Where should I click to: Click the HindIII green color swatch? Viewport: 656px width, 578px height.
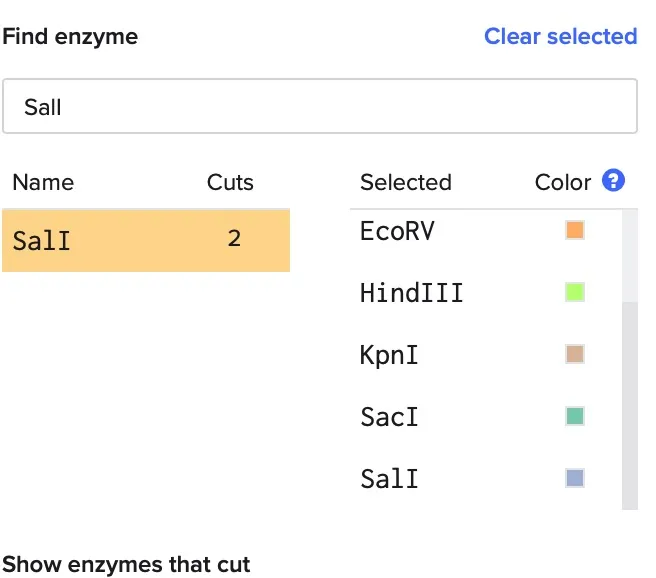[x=575, y=293]
